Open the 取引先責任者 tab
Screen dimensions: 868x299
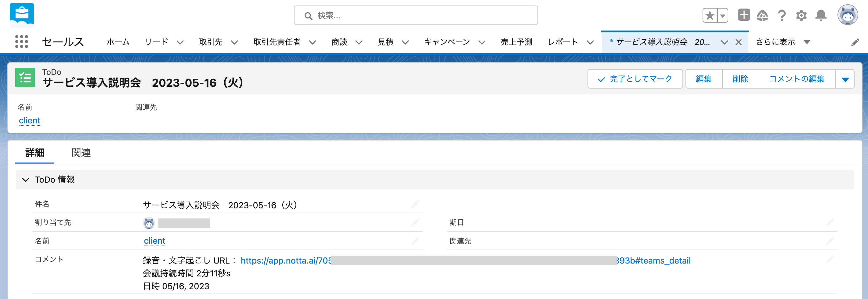point(277,42)
